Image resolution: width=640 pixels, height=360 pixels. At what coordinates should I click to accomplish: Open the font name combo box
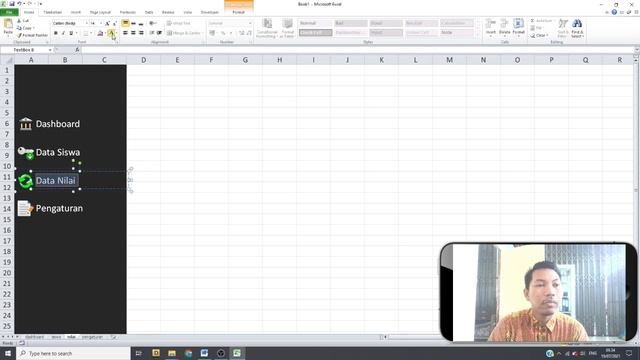[70, 23]
